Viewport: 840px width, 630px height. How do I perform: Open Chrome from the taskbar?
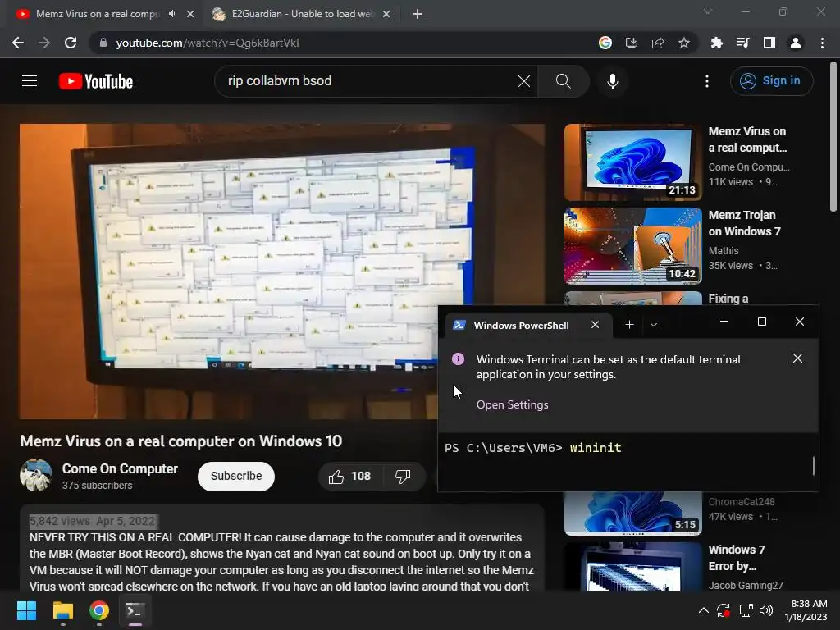coord(99,610)
